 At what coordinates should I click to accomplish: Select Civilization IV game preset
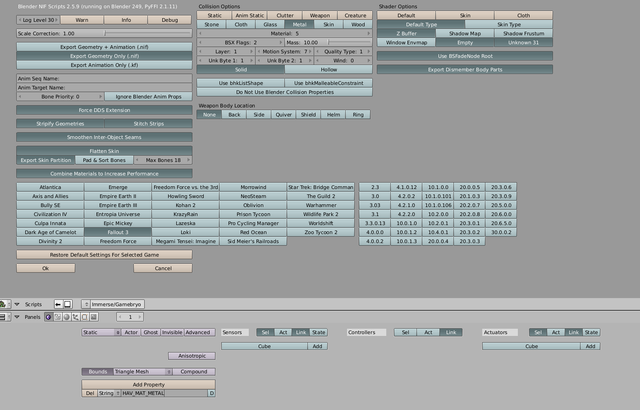pyautogui.click(x=50, y=214)
